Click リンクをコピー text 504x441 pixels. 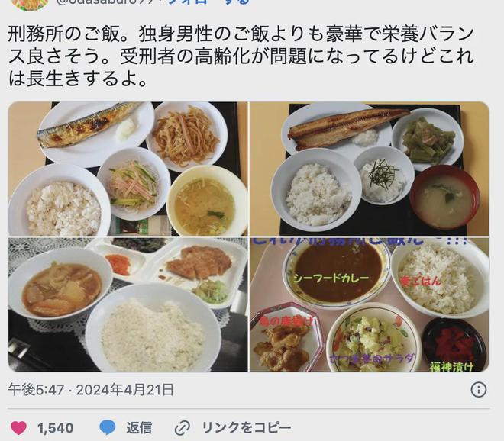(247, 428)
